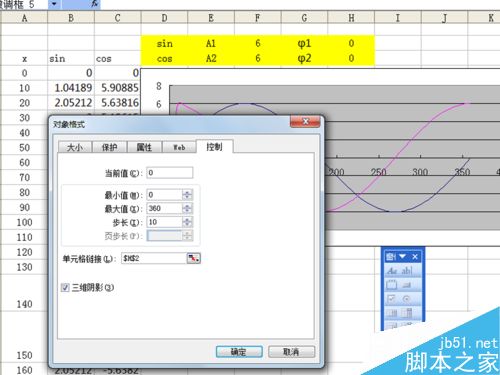Click the fx insert function icon
The image size is (500, 375).
95,4
